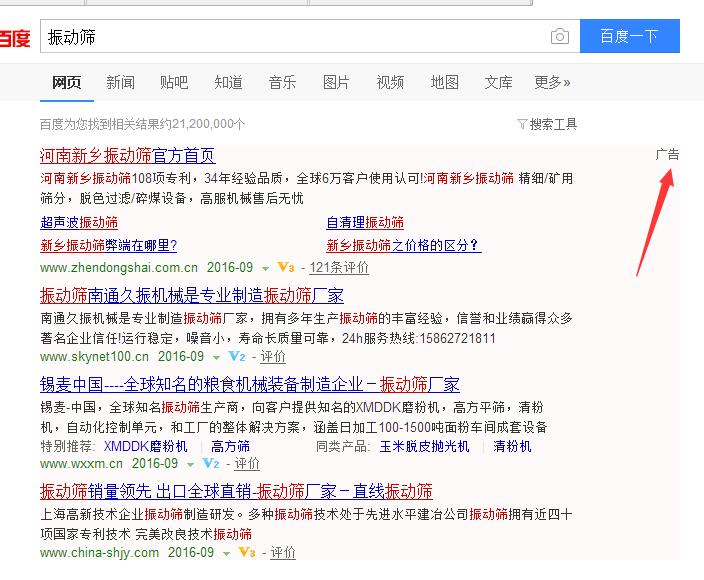This screenshot has height=580, width=704.
Task: Expand dropdown arrow after www.china-shjy.com date
Action: 226,554
